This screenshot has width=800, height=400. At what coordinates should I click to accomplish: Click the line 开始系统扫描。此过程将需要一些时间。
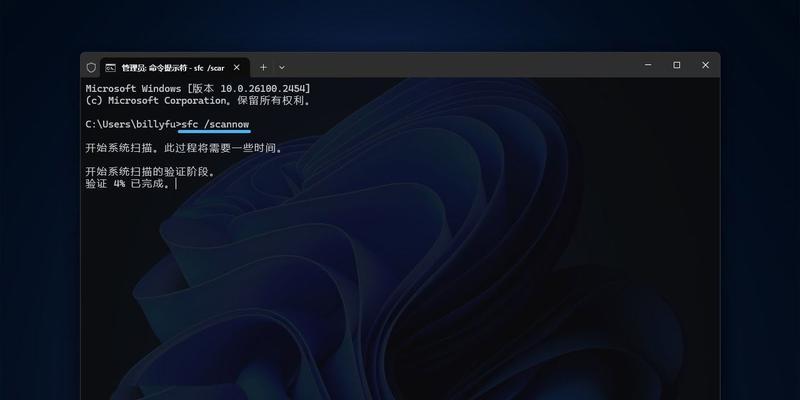[184, 148]
